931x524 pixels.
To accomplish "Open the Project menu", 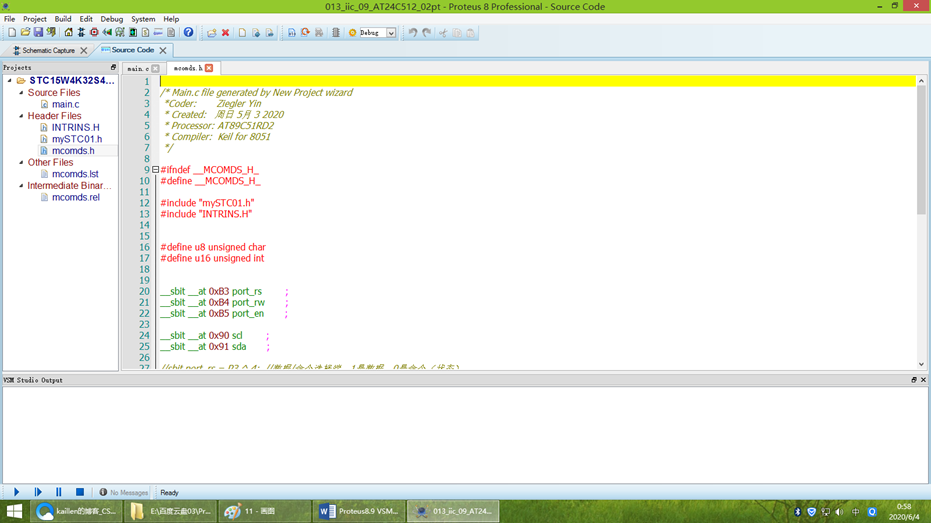I will click(x=34, y=19).
